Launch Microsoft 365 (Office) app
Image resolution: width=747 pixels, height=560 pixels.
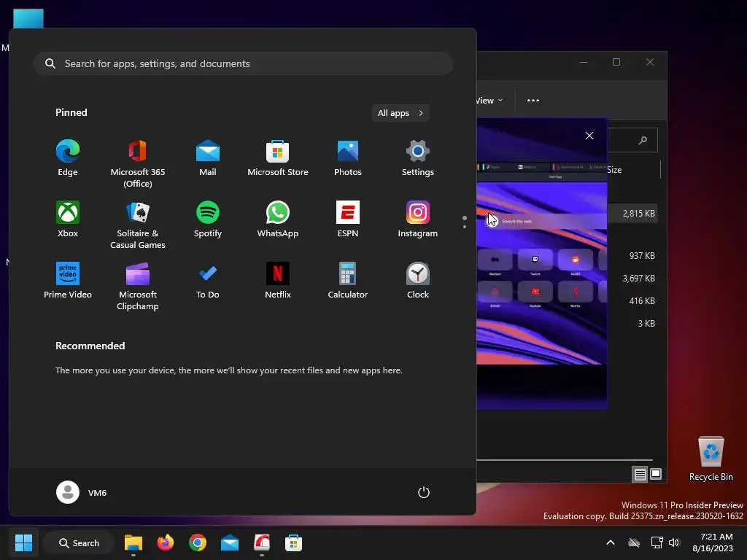pos(138,164)
